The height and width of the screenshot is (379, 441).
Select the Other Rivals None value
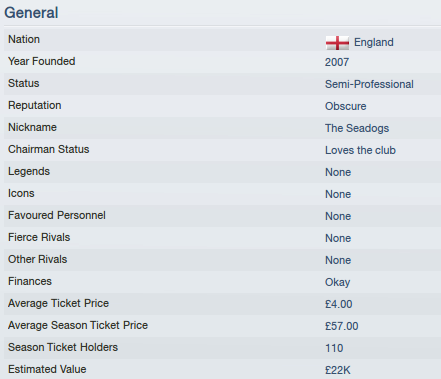[338, 260]
